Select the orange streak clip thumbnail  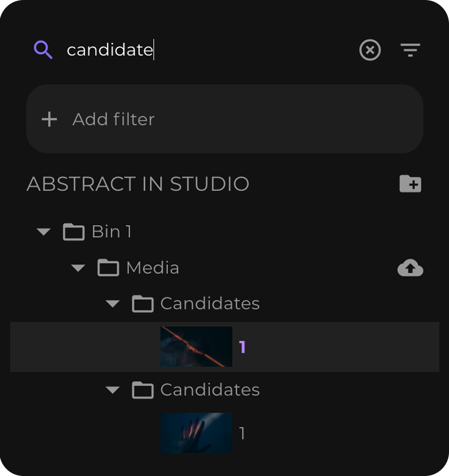[x=196, y=347]
